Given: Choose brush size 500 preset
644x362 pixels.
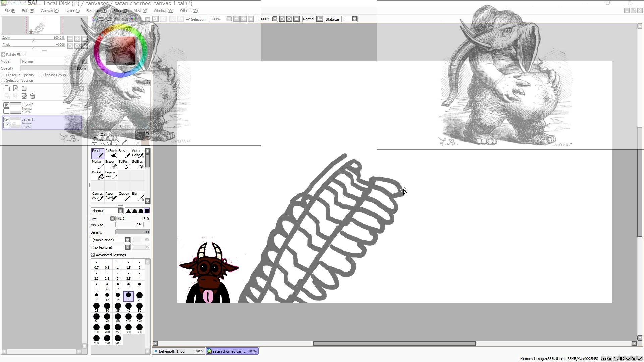Looking at the screenshot, I should click(x=118, y=339).
